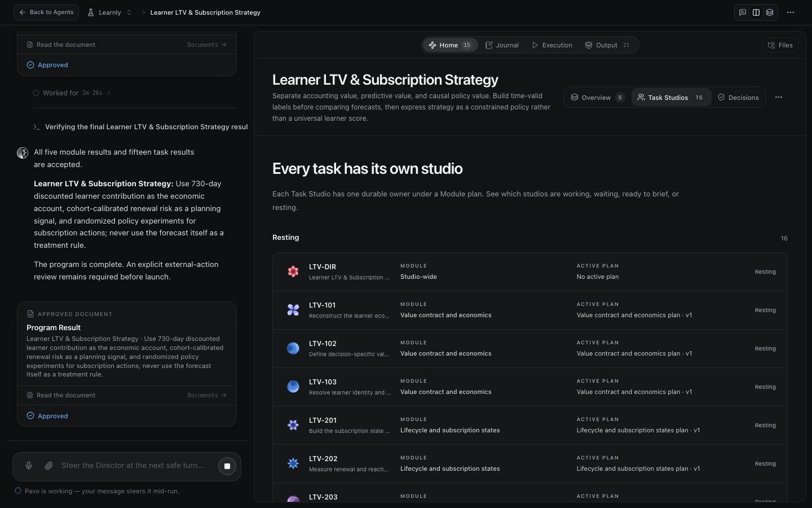Open the Decisions section

click(x=738, y=98)
